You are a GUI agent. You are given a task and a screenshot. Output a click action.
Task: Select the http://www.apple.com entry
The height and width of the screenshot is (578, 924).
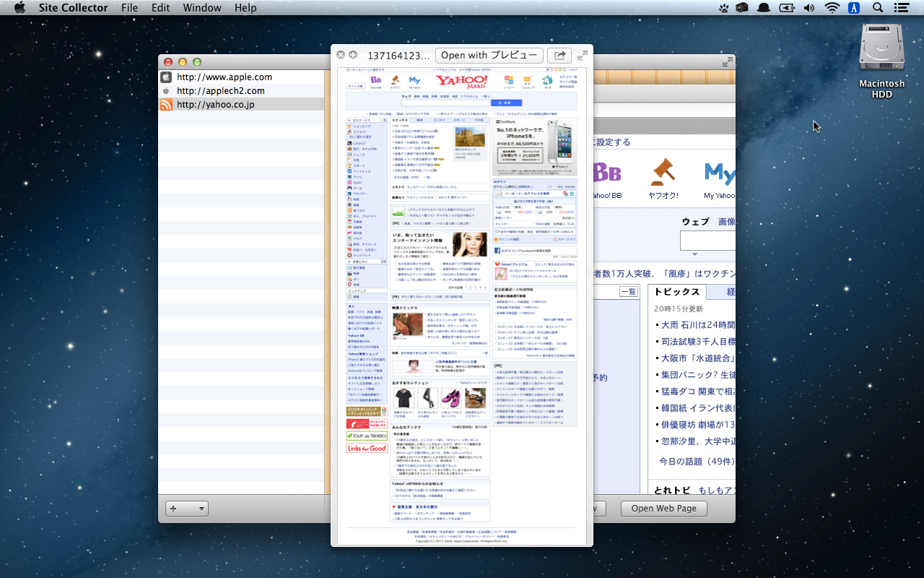pos(224,77)
